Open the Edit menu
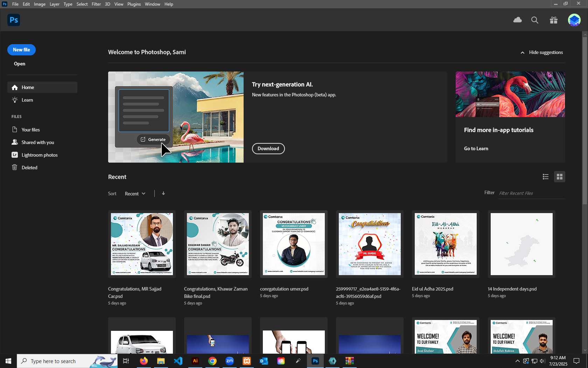This screenshot has height=368, width=588. coord(26,4)
